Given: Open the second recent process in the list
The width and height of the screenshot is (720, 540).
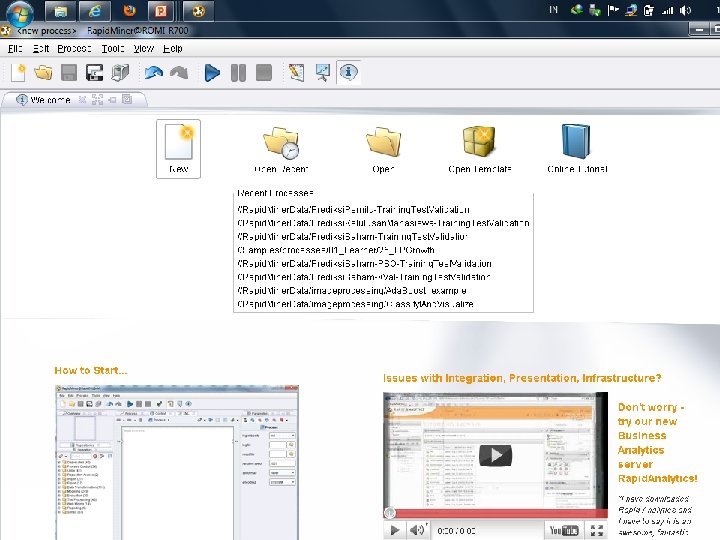Looking at the screenshot, I should [383, 223].
